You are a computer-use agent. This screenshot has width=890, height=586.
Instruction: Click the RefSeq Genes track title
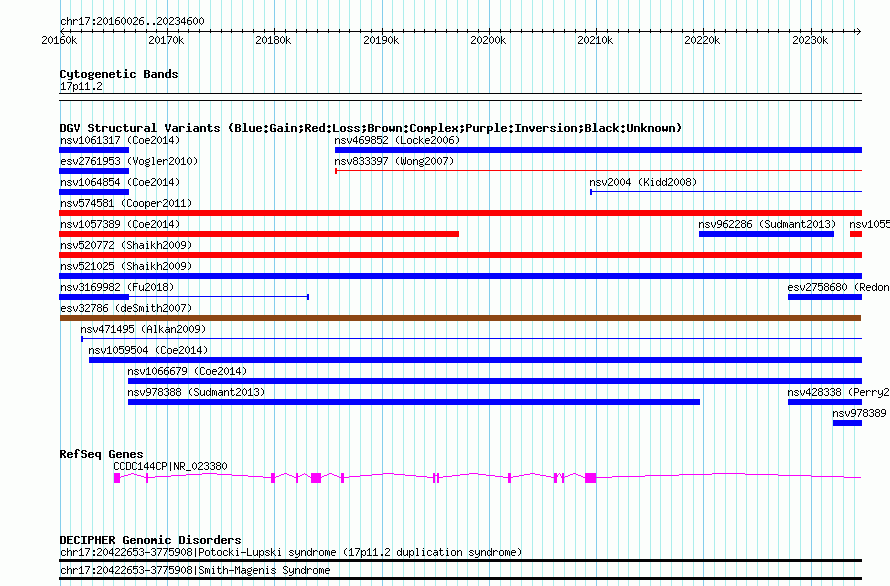102,454
